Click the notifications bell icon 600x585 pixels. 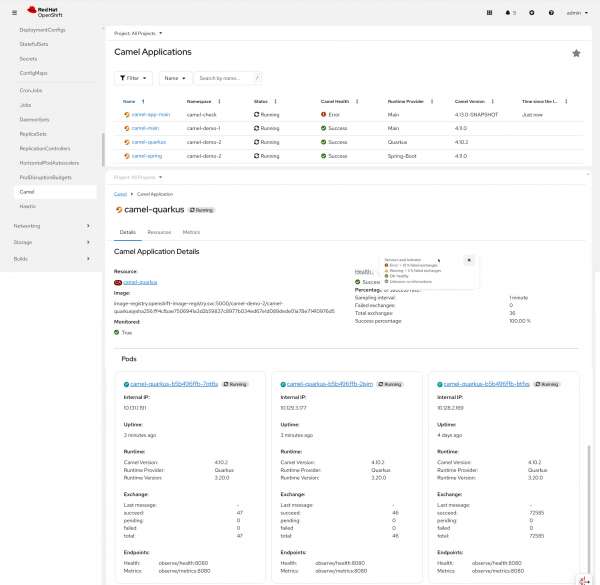(510, 13)
